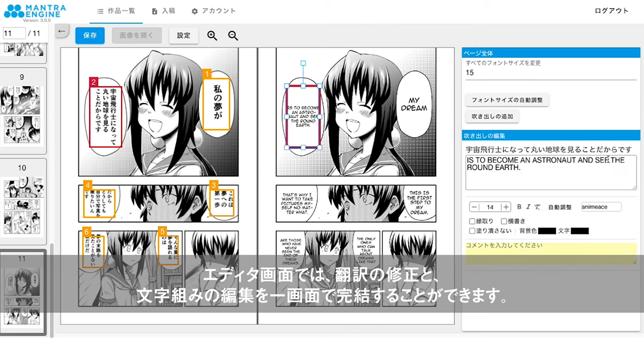Enable the 横書き horizontal writing checkbox

504,221
